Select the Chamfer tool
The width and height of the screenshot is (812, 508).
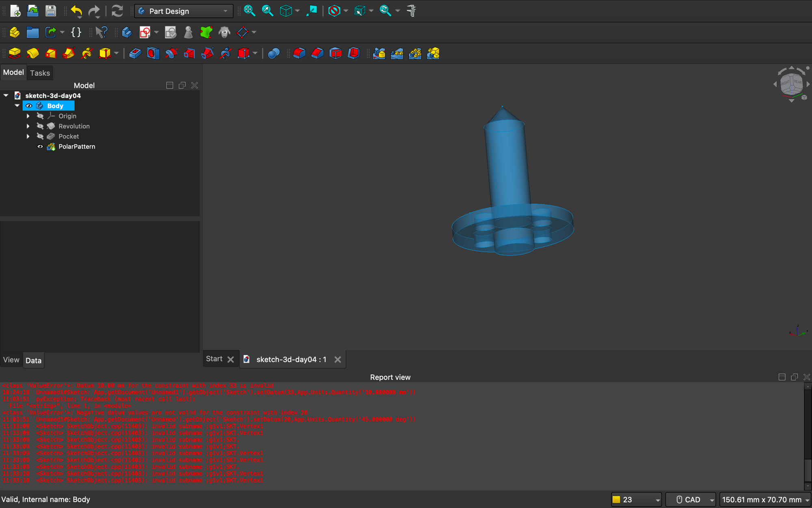click(x=317, y=53)
